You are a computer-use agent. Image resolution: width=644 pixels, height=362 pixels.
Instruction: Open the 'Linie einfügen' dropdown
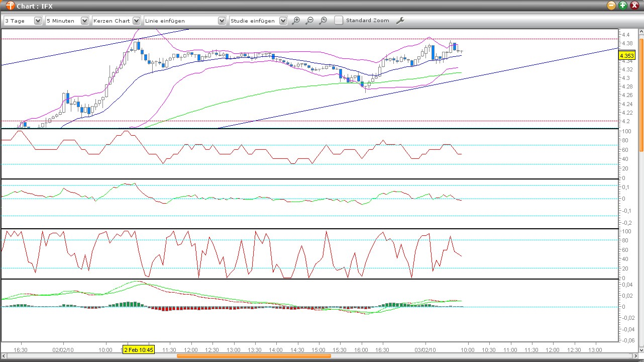coord(222,21)
